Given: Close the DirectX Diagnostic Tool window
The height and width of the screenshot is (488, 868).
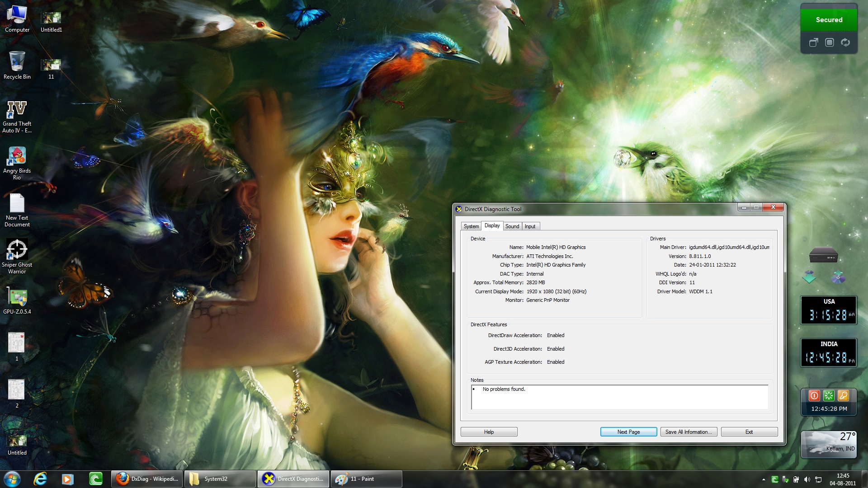Looking at the screenshot, I should coord(773,207).
